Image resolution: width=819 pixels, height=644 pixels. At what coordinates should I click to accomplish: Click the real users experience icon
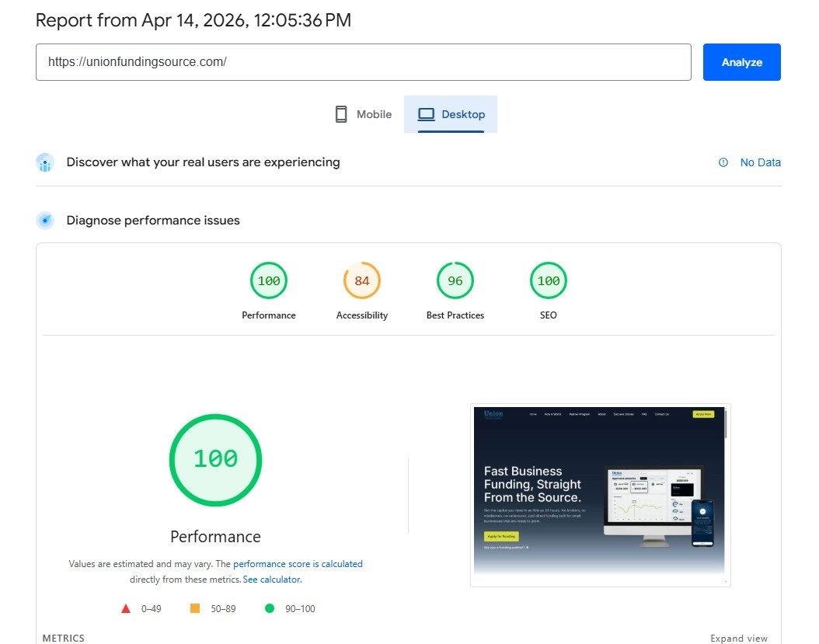pos(45,162)
